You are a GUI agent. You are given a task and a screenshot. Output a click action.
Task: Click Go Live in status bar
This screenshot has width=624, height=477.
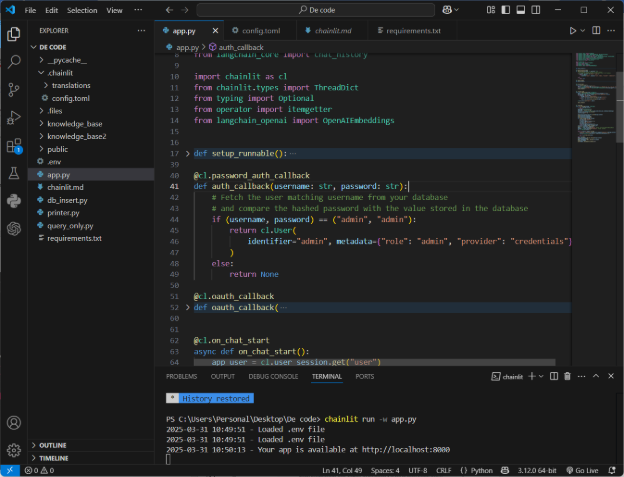coord(586,469)
